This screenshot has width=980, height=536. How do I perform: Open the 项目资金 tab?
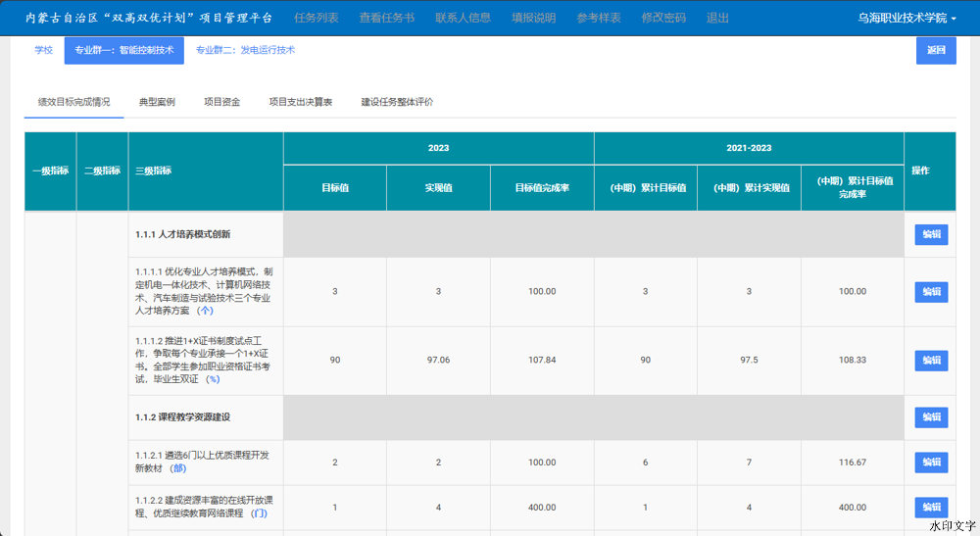221,102
